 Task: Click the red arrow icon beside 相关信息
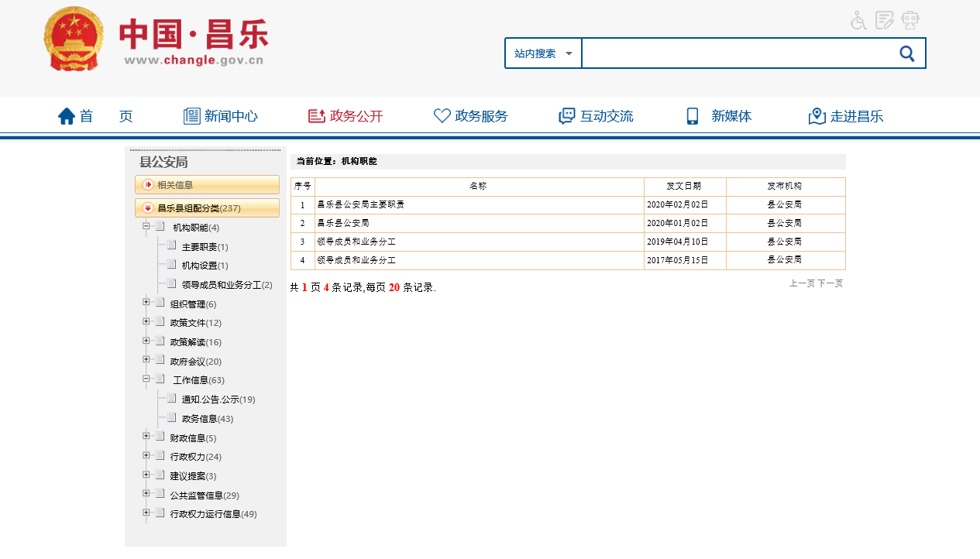(148, 184)
